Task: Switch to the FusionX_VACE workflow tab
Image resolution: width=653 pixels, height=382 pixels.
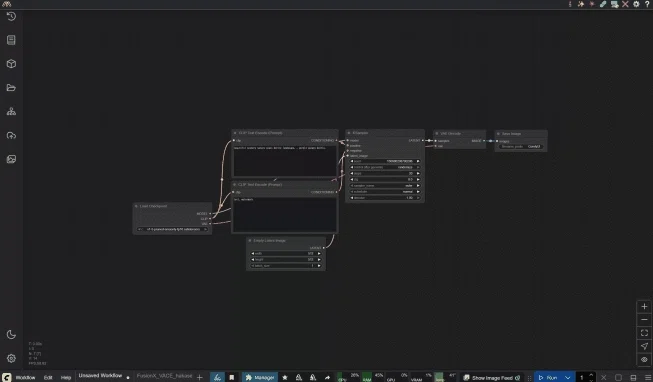Action: (x=164, y=376)
